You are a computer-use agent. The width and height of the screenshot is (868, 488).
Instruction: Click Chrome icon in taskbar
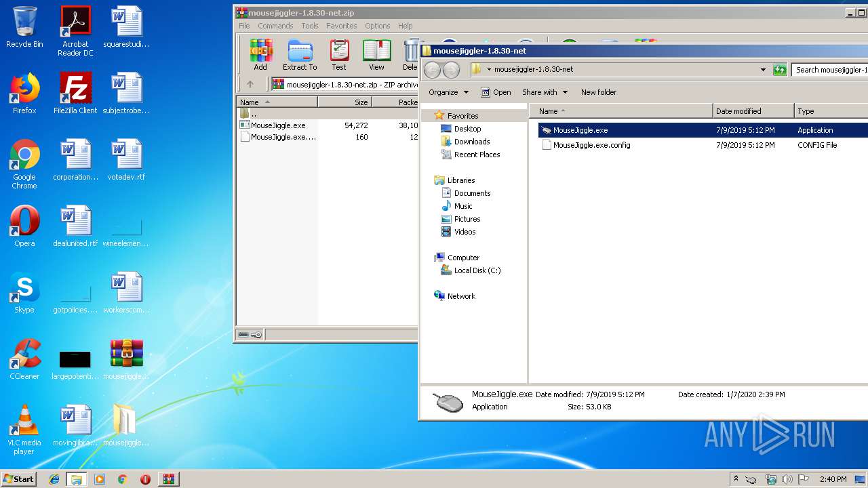[122, 479]
